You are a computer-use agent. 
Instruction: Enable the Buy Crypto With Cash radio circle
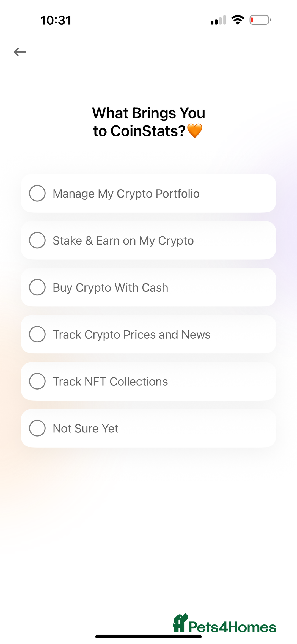pyautogui.click(x=37, y=287)
